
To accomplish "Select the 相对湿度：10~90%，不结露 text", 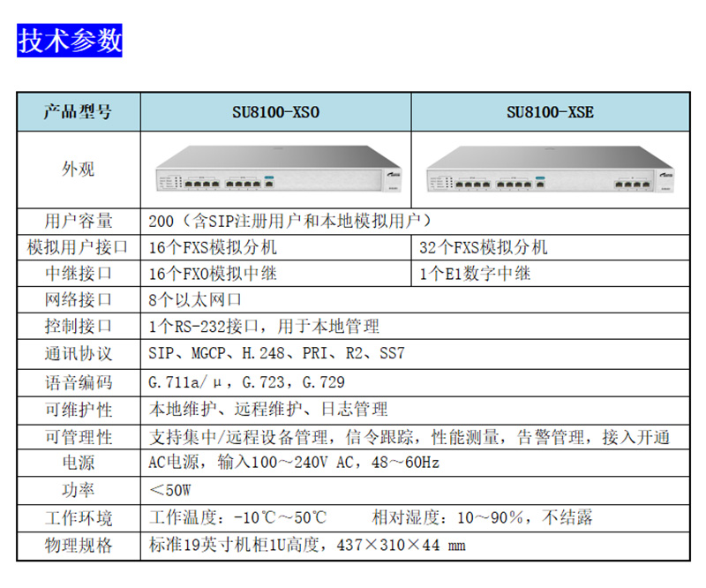I will click(482, 517).
